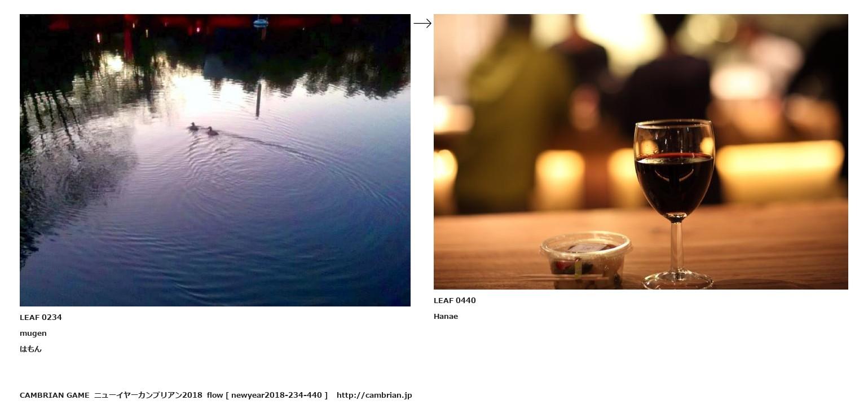
Task: Click the plastic food container in the photo
Action: [x=585, y=260]
